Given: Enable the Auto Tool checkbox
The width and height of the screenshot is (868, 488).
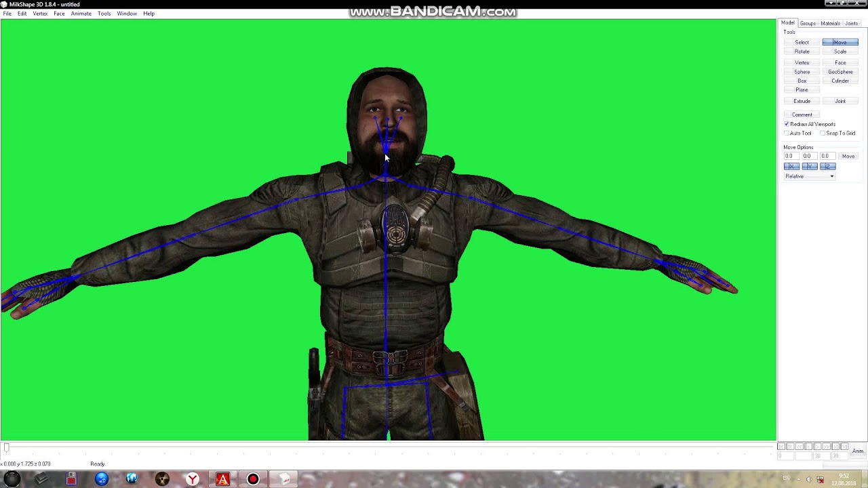Looking at the screenshot, I should [787, 134].
